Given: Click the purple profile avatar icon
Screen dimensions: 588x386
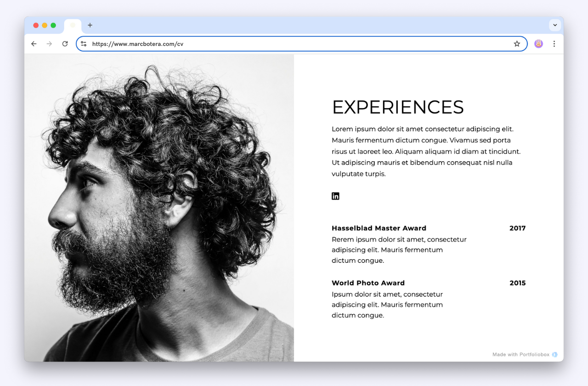Looking at the screenshot, I should tap(538, 44).
